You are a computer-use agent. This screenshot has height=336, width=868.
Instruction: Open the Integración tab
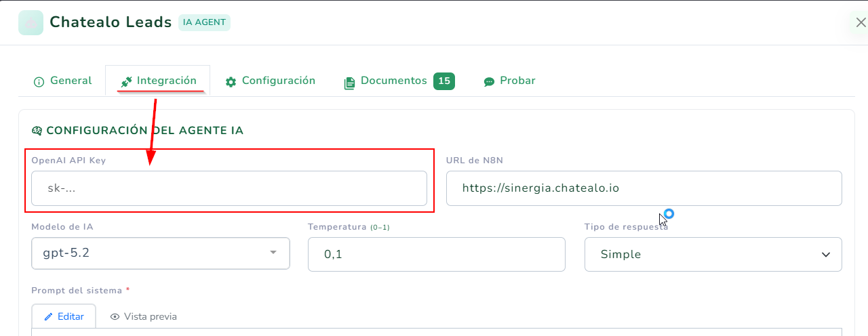click(158, 81)
